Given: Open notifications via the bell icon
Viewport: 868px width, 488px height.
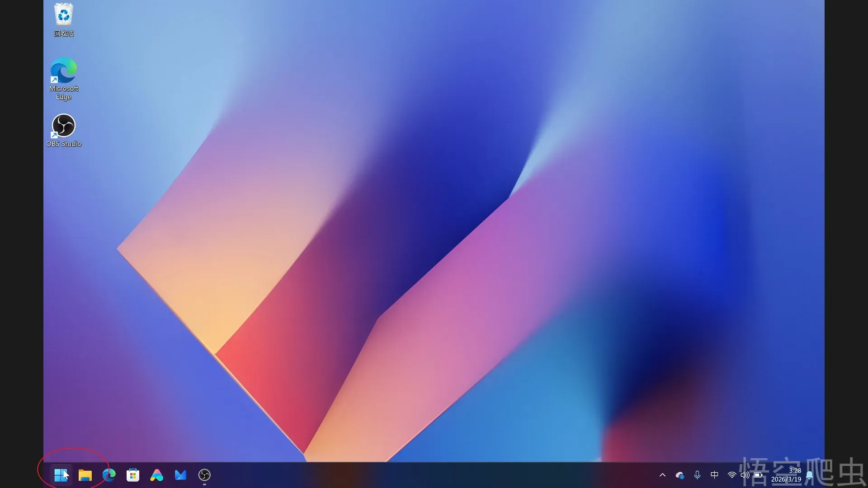Looking at the screenshot, I should pos(810,475).
